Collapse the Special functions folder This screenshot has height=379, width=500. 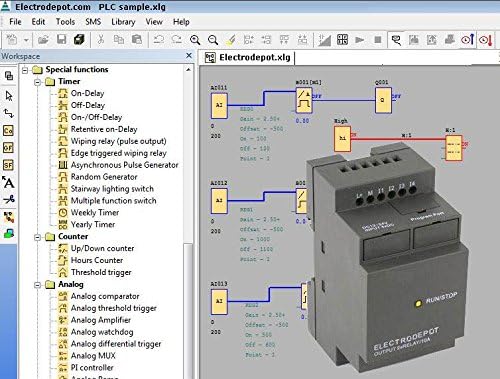point(25,70)
